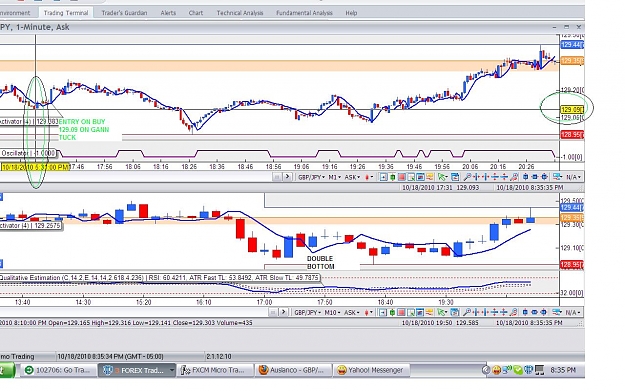Screen dimensions: 625x391
Task: Open the N/A dropdown in M10 chart toolbar
Action: (x=572, y=312)
